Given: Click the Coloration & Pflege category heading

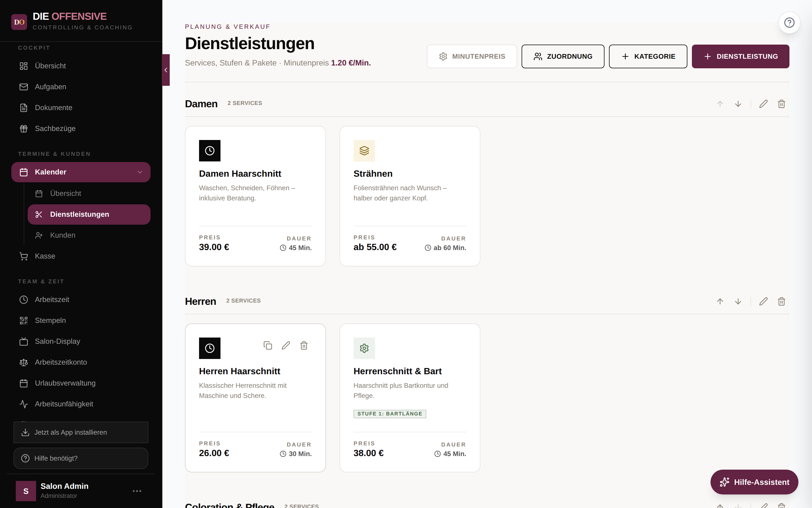Looking at the screenshot, I should point(230,505).
